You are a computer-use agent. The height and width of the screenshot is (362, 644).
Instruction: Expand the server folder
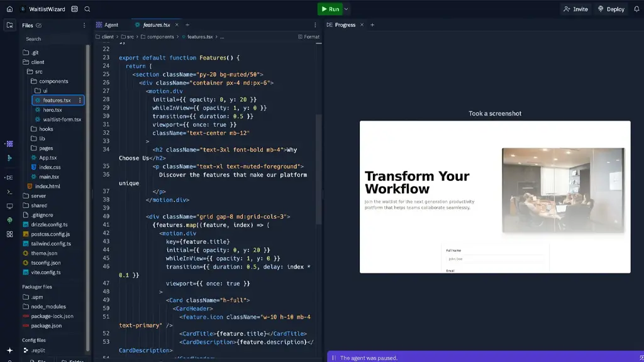click(x=35, y=196)
